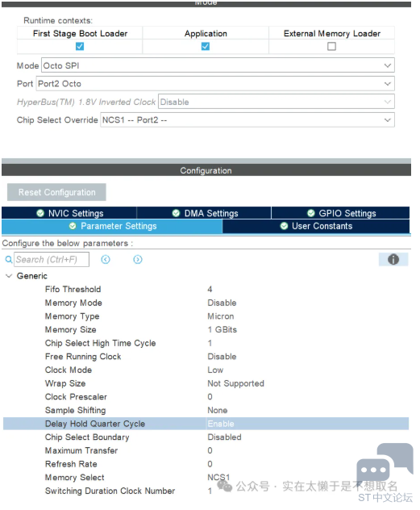The width and height of the screenshot is (420, 510).
Task: Click Memory Type value Micron
Action: (221, 316)
